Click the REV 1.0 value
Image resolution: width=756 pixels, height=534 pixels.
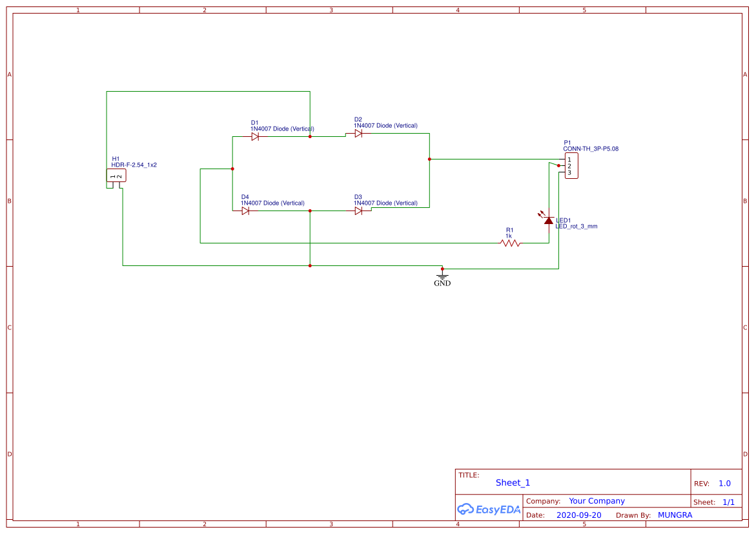point(724,483)
